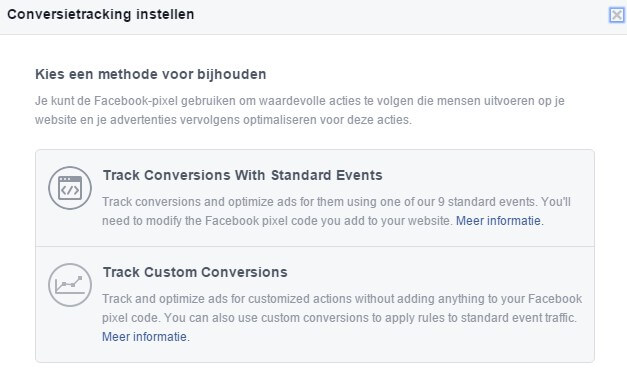
Task: Click the dialog header bar beside the title
Action: coord(400,16)
